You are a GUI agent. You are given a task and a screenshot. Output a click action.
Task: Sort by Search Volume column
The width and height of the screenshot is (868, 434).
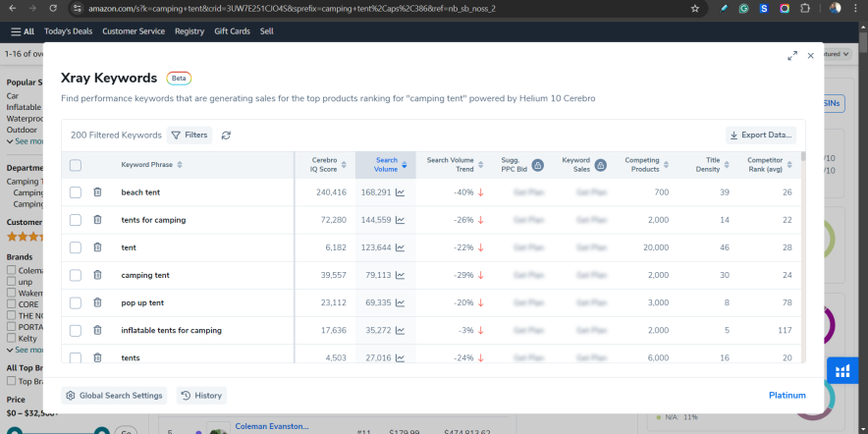pos(386,165)
